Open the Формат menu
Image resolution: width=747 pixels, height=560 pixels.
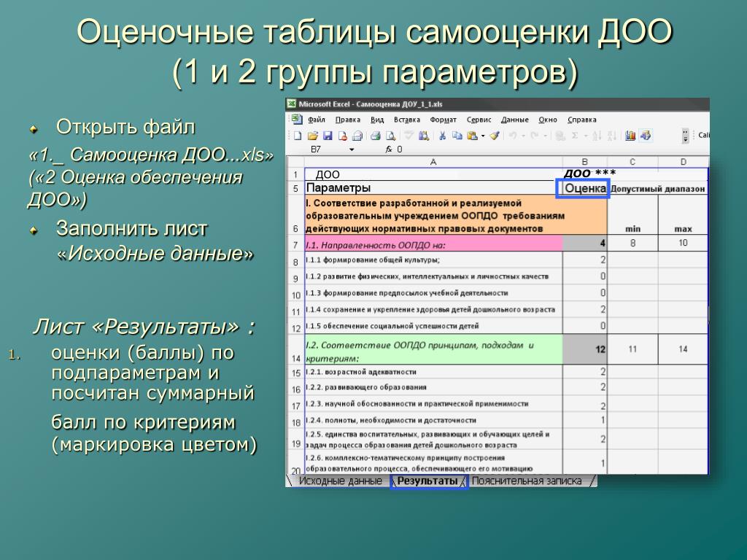(443, 120)
